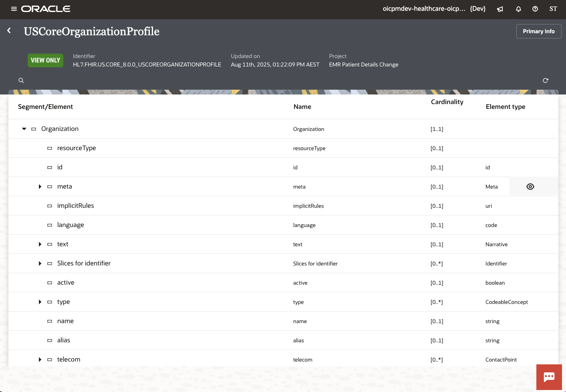
Task: Sort by the Cardinality column header
Action: click(x=447, y=102)
